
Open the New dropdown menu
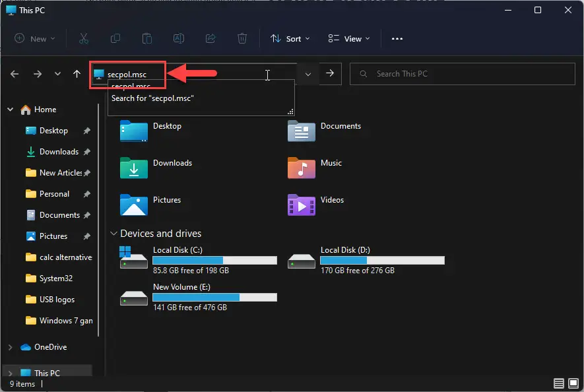click(34, 38)
